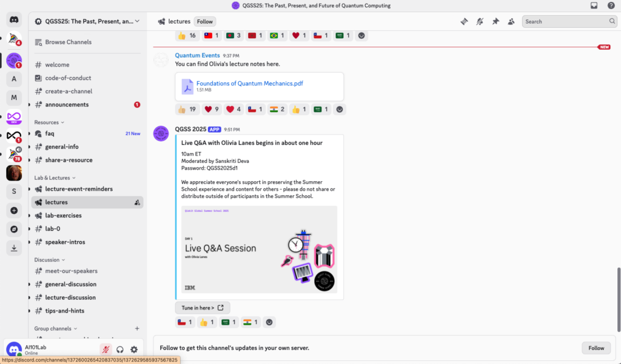Toggle Brazil flag reaction on top message
621x364 pixels.
coord(277,35)
